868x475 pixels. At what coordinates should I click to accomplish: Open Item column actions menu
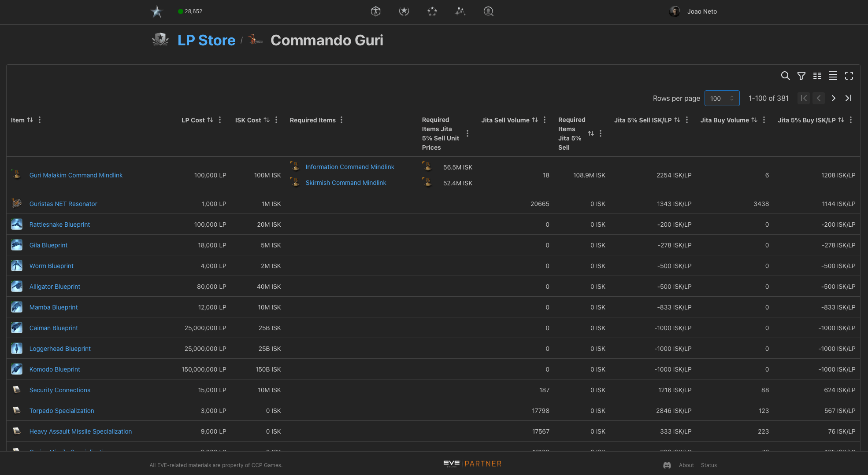point(40,120)
